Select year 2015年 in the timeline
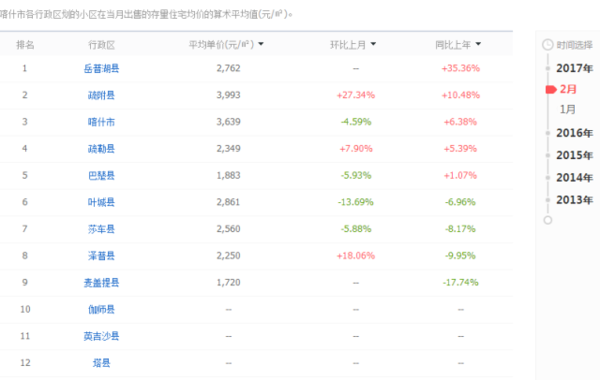This screenshot has width=600, height=380. (574, 155)
